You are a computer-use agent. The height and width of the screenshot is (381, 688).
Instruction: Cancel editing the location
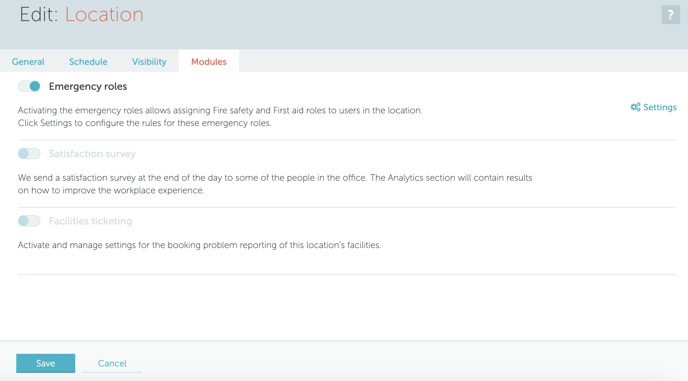coord(112,363)
